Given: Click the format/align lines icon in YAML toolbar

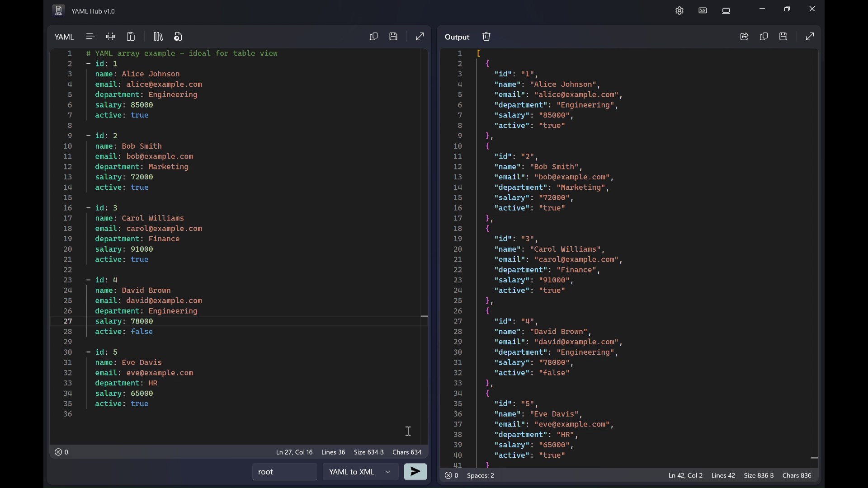Looking at the screenshot, I should [90, 37].
